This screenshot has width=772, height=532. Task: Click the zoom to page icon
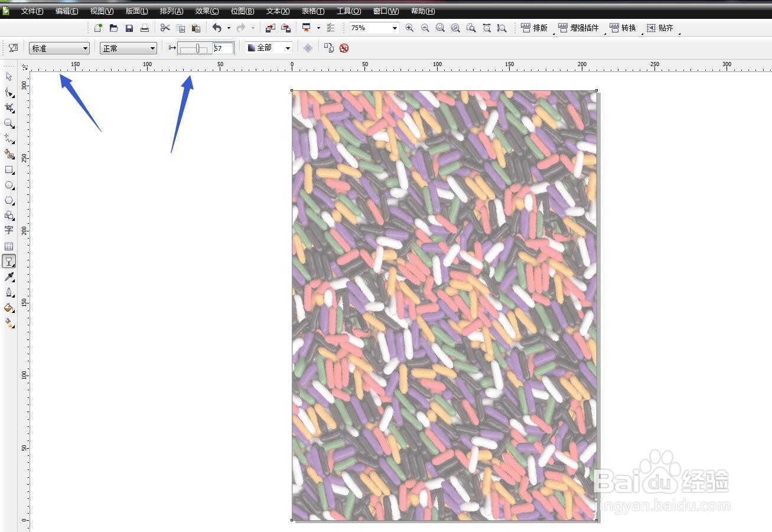[x=471, y=28]
